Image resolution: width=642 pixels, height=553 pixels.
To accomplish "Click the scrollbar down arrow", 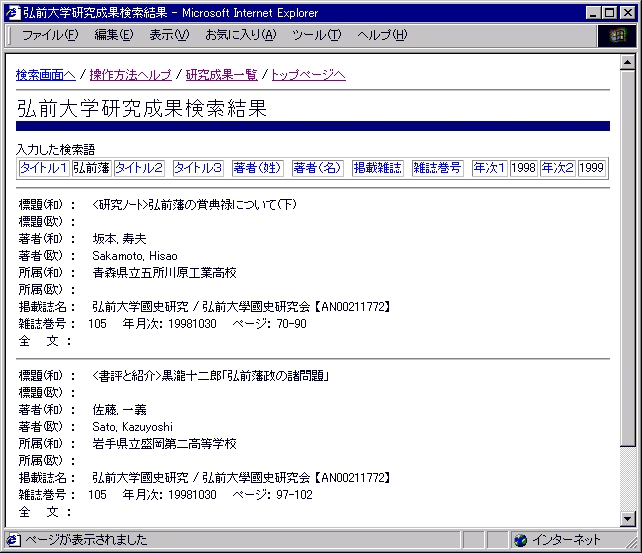I will 627,518.
